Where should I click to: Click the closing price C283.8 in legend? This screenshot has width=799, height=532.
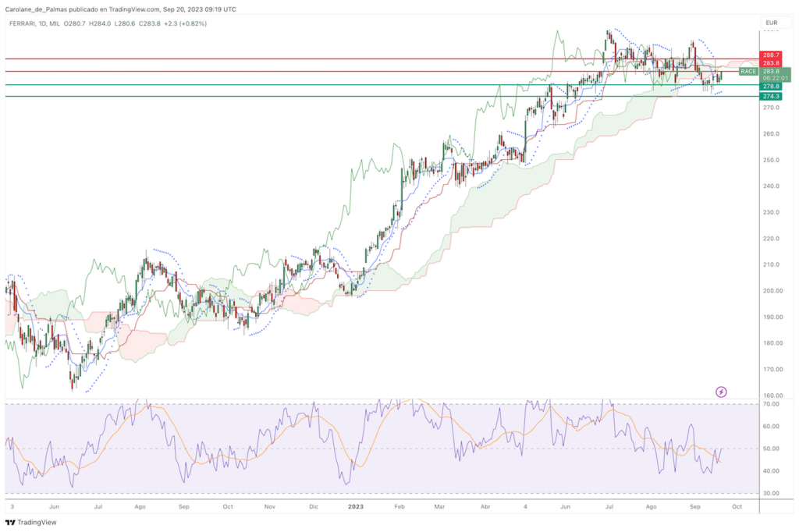click(x=150, y=24)
